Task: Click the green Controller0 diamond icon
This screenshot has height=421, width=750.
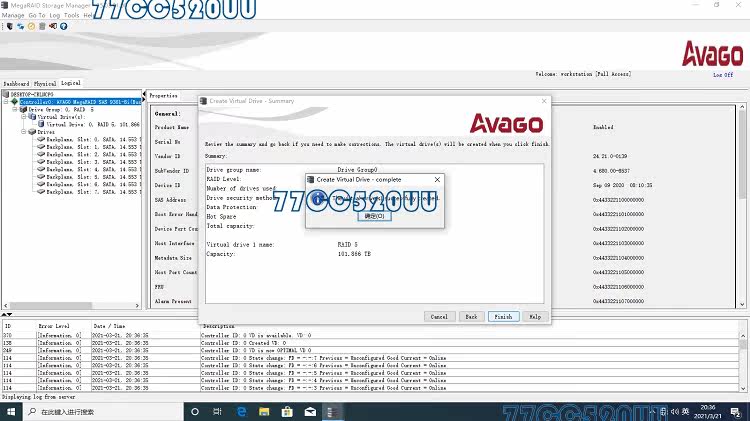Action: point(14,102)
